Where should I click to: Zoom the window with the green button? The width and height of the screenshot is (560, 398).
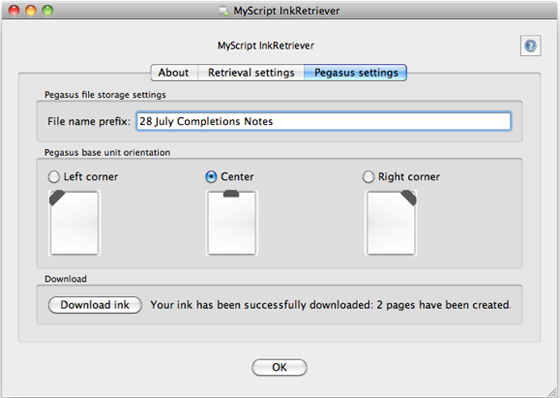point(48,11)
